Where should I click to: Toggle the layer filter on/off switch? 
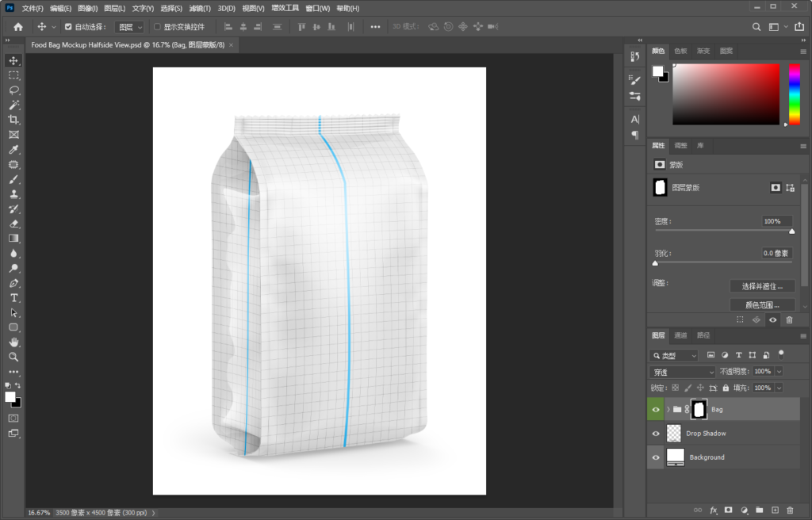[781, 354]
